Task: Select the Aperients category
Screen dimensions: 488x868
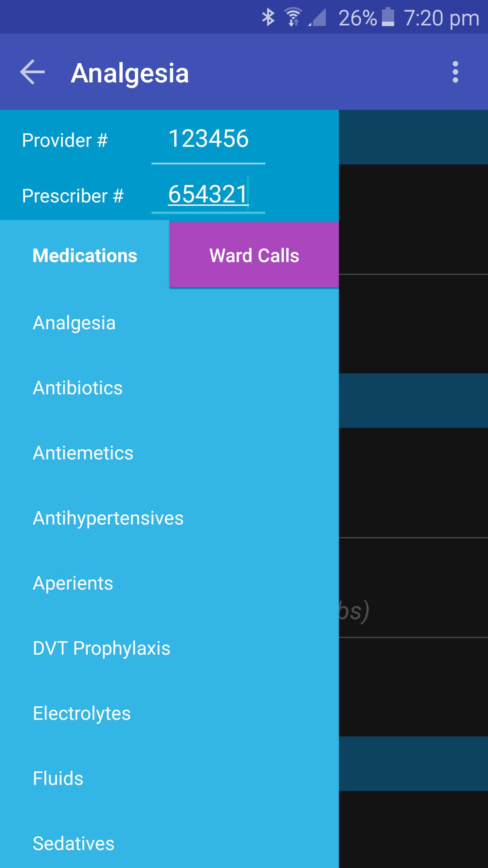Action: 73,583
